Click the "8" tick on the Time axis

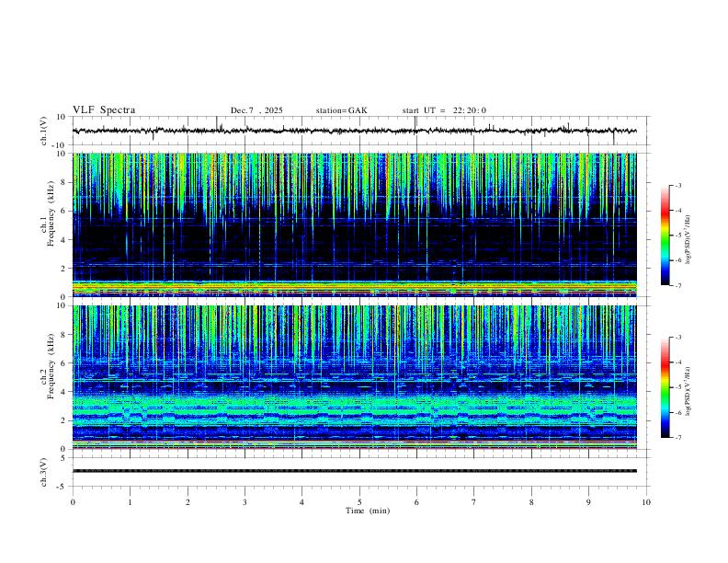click(531, 502)
